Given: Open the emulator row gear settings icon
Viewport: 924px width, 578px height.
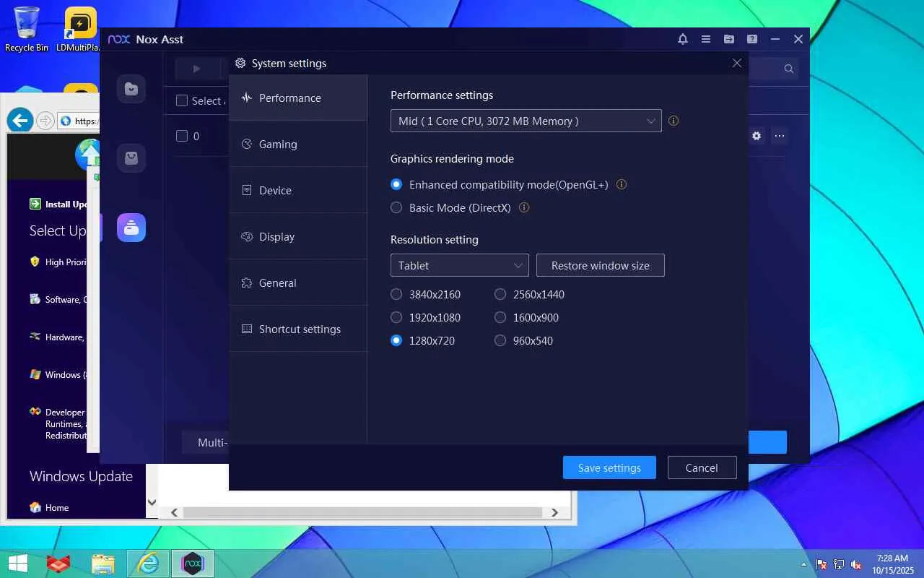Looking at the screenshot, I should coord(757,136).
